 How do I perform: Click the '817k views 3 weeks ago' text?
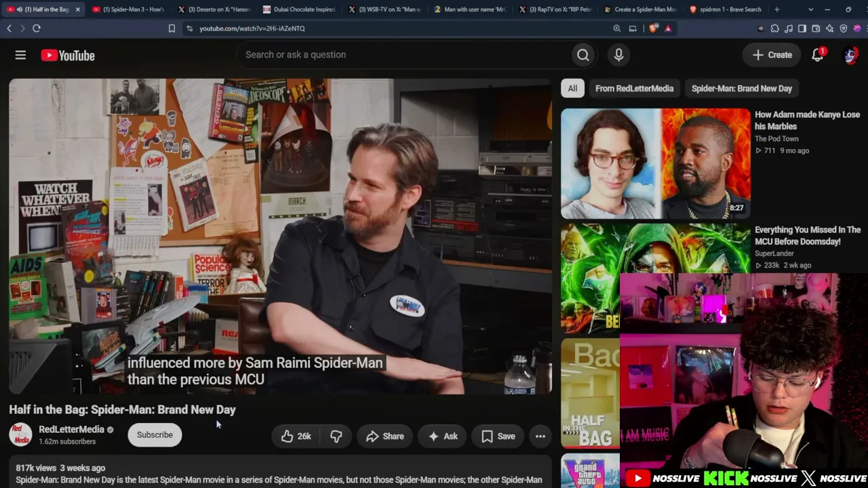point(60,468)
